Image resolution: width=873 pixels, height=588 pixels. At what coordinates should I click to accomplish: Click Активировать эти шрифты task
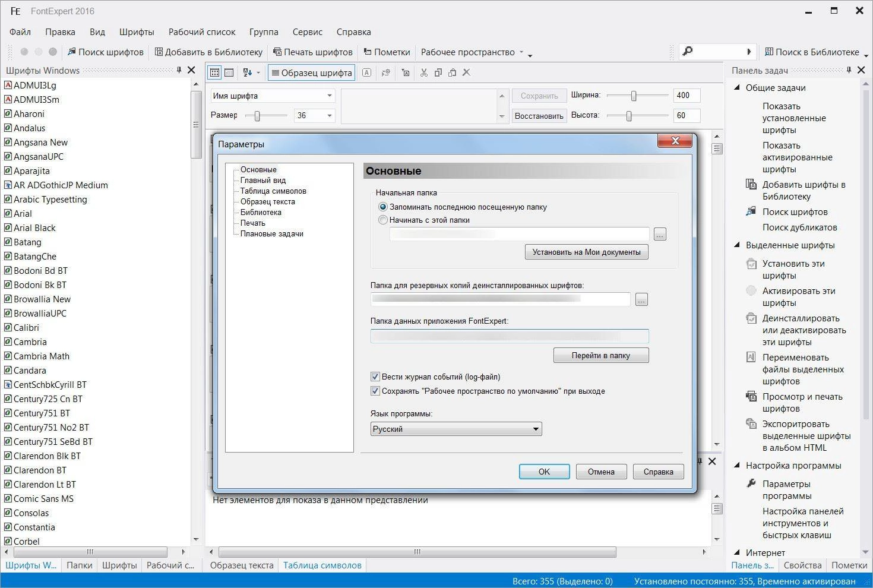pyautogui.click(x=798, y=296)
